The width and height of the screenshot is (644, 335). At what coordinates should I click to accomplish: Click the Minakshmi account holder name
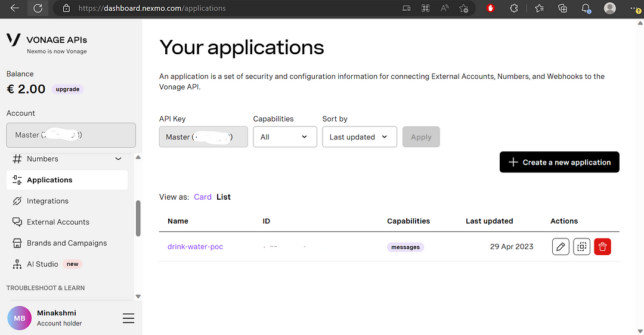[57, 313]
